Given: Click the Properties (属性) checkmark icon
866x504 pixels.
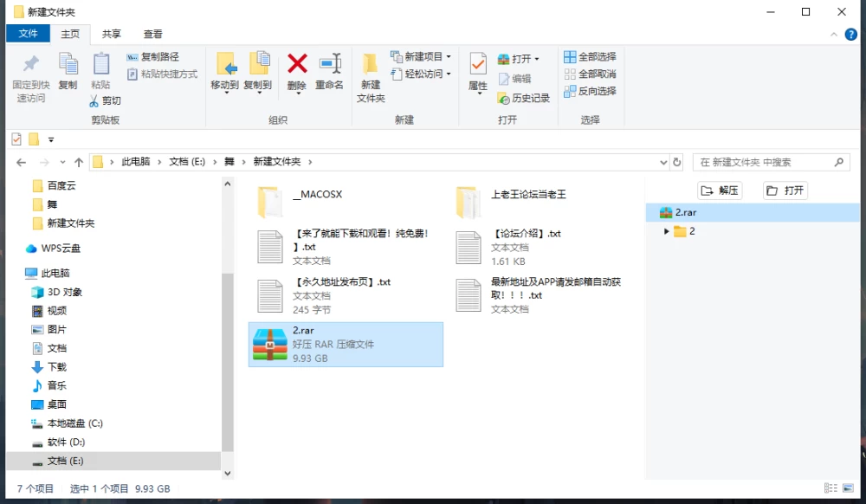Looking at the screenshot, I should click(x=478, y=64).
